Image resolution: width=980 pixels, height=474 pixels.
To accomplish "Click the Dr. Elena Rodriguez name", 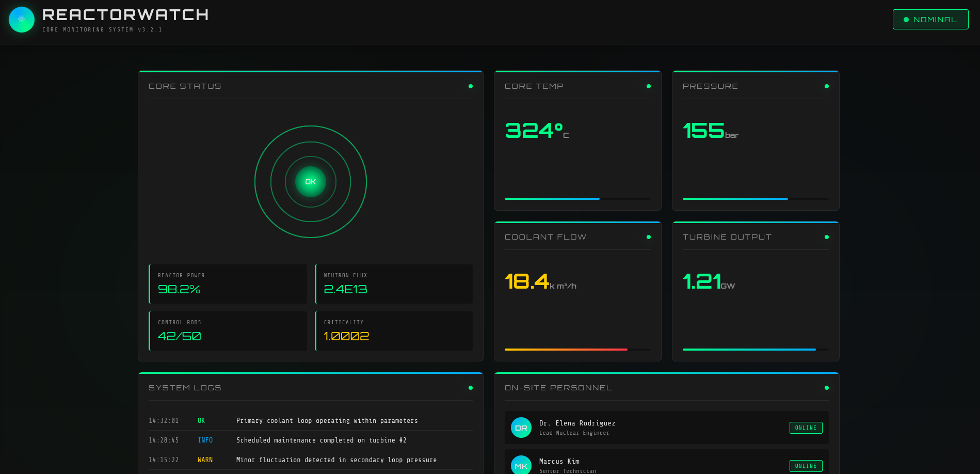I will pyautogui.click(x=577, y=423).
